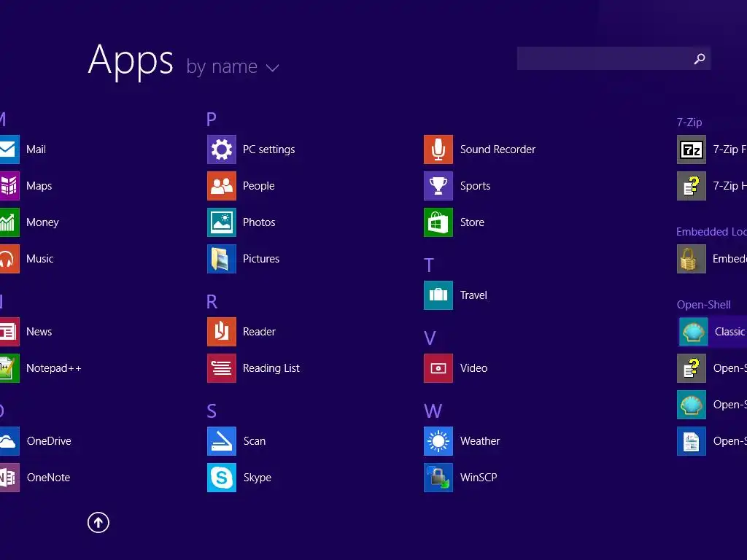Click the Sports trophy icon

coord(438,186)
